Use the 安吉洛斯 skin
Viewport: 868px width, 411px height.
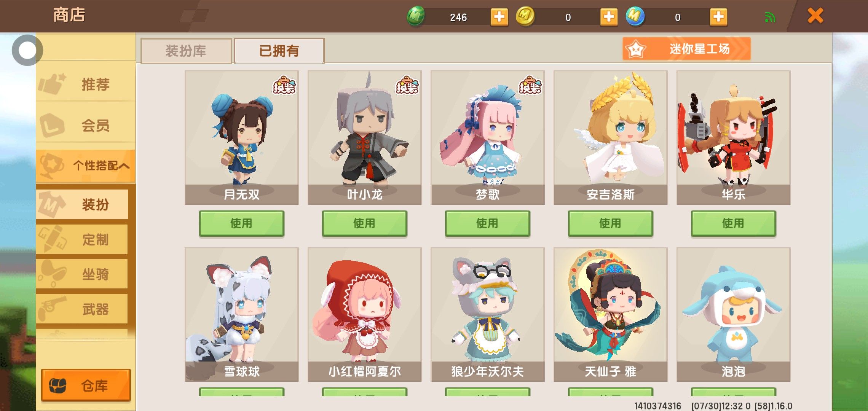(610, 223)
